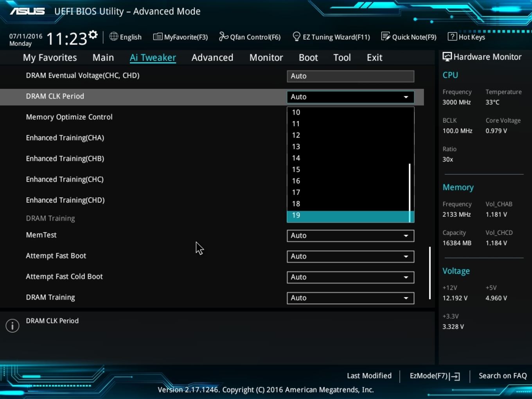532x399 pixels.
Task: Open the Attempt Fast Boot dropdown
Action: pyautogui.click(x=350, y=256)
